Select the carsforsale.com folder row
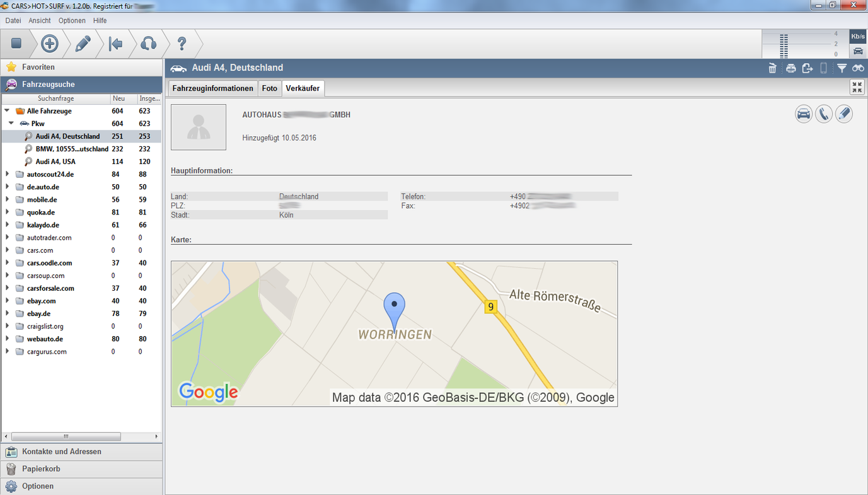 coord(81,288)
